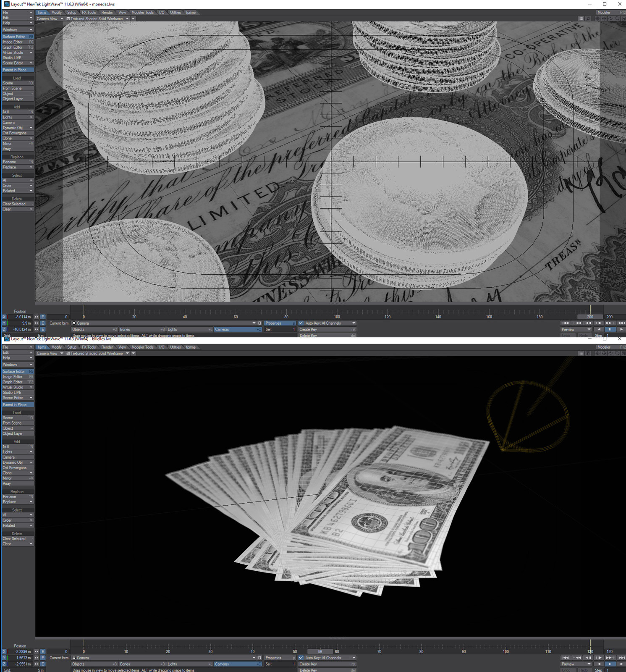Click pause button in monedas.lws window
The image size is (626, 672).
coord(610,329)
